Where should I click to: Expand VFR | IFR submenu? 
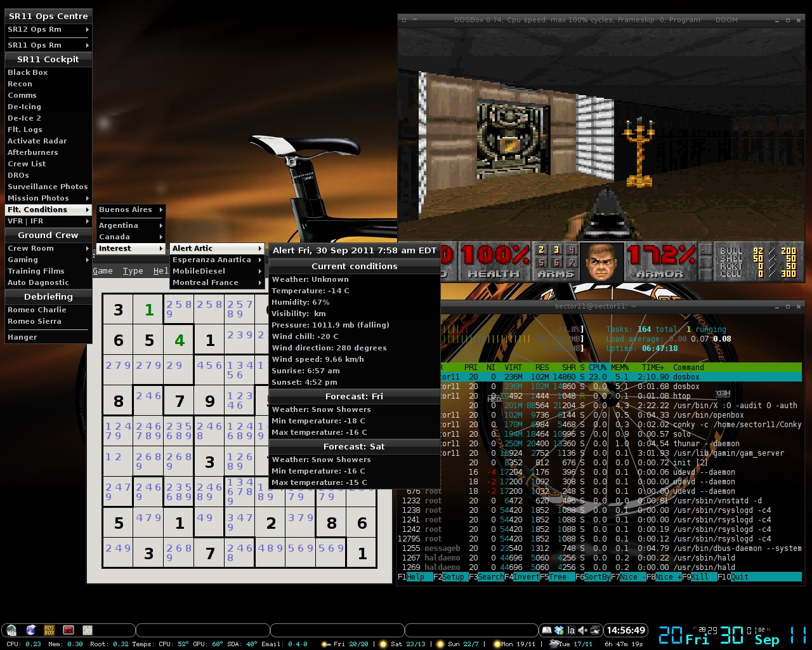48,221
